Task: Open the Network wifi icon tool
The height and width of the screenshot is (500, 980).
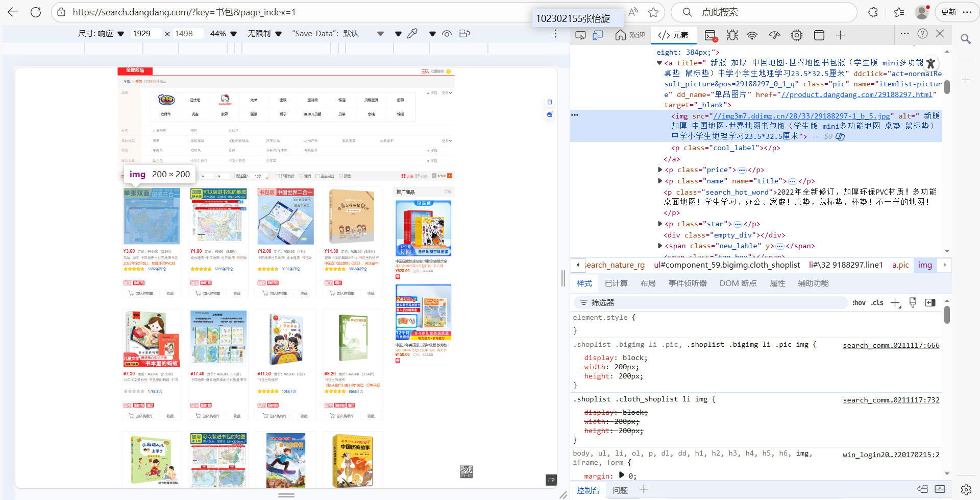Action: tap(752, 35)
